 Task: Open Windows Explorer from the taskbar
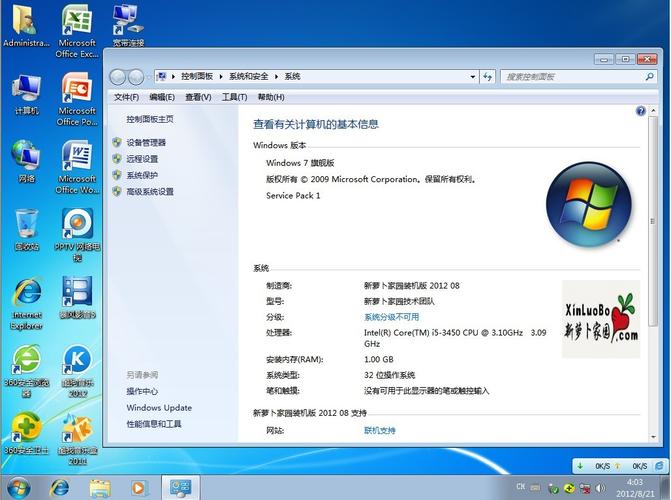click(x=99, y=488)
